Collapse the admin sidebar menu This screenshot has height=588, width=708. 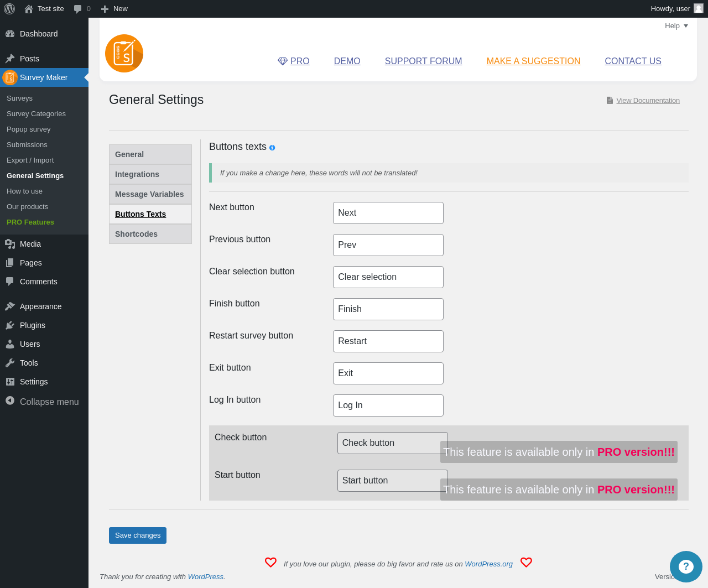(x=42, y=402)
